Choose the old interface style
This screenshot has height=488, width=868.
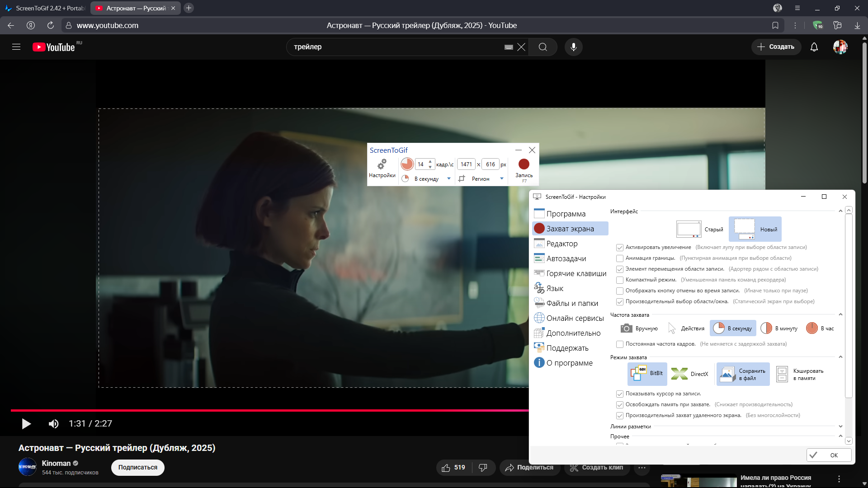tap(700, 230)
